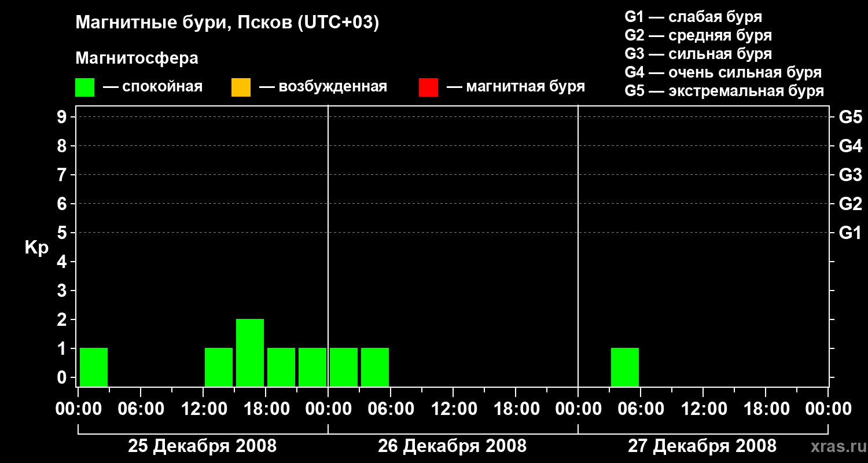Click the '18:00' time label for 26 Декабря
This screenshot has width=868, height=463.
[516, 409]
